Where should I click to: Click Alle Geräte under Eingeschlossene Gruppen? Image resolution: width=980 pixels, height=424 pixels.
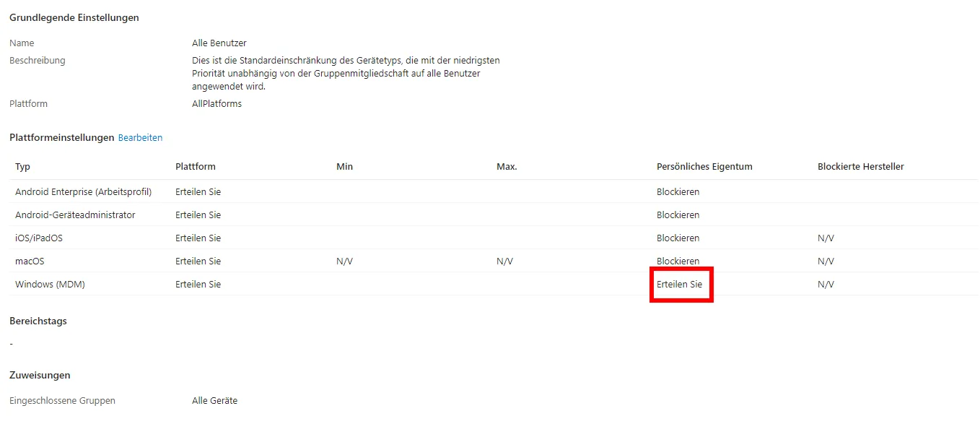point(214,401)
